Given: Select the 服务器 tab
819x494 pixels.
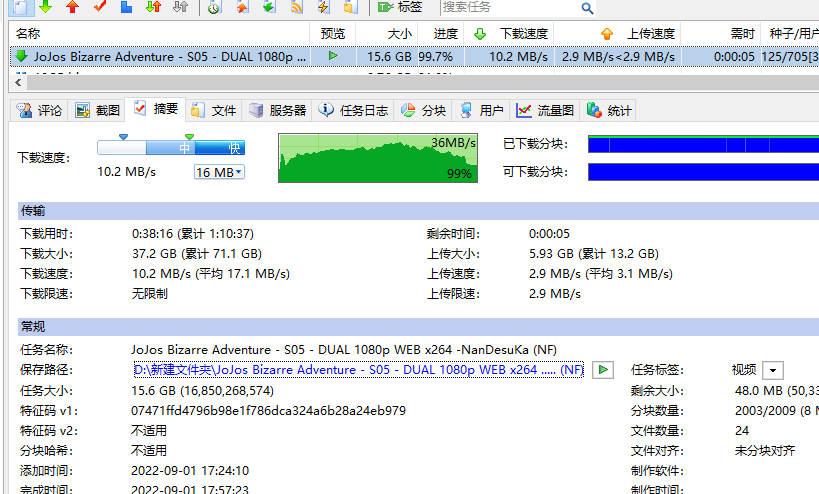Looking at the screenshot, I should pos(278,110).
